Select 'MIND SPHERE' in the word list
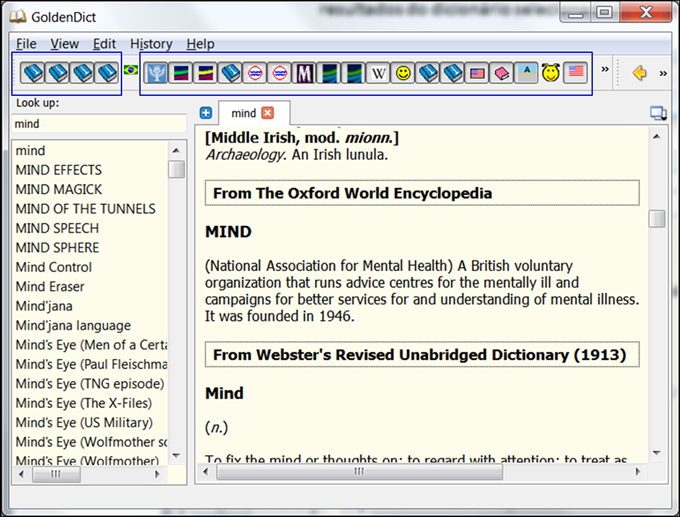Image resolution: width=680 pixels, height=517 pixels. pyautogui.click(x=57, y=248)
